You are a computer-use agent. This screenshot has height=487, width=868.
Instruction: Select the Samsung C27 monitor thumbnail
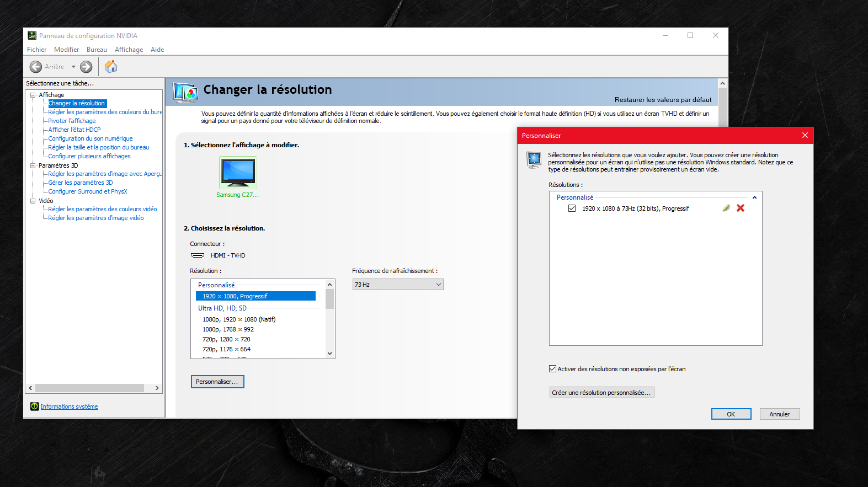238,172
